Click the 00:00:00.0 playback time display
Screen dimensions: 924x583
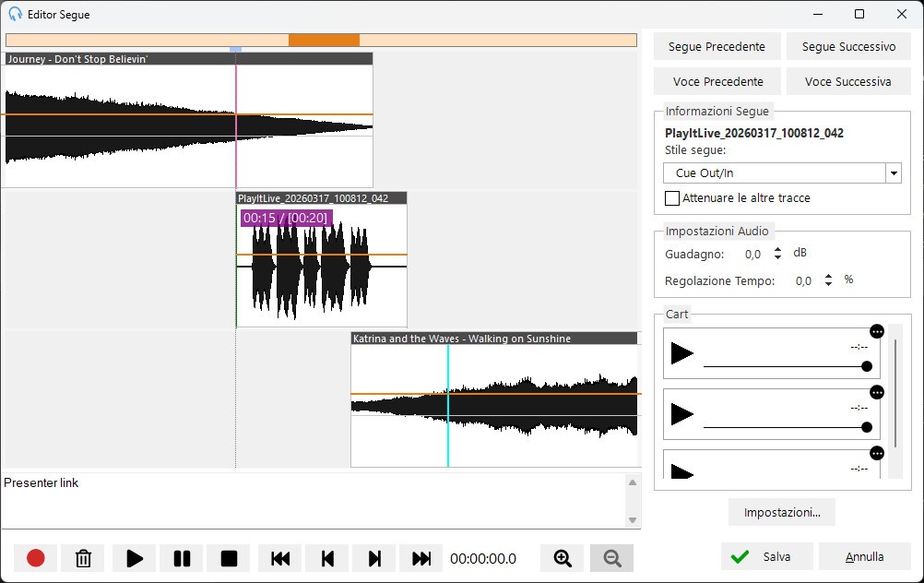(x=483, y=559)
